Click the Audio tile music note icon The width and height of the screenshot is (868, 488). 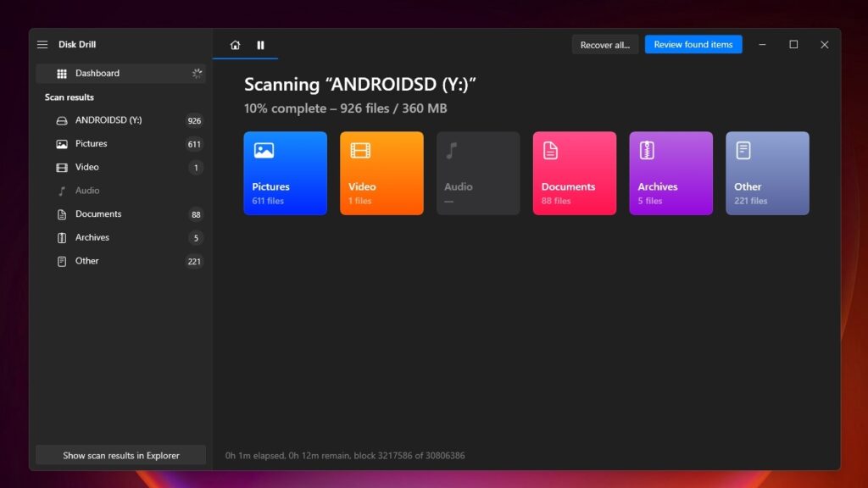[x=452, y=151]
